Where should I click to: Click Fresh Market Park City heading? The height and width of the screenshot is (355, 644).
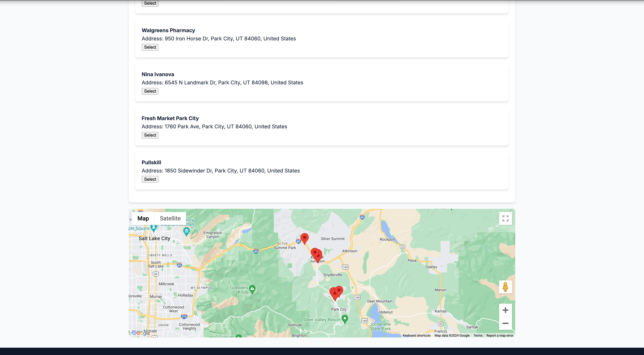point(170,118)
